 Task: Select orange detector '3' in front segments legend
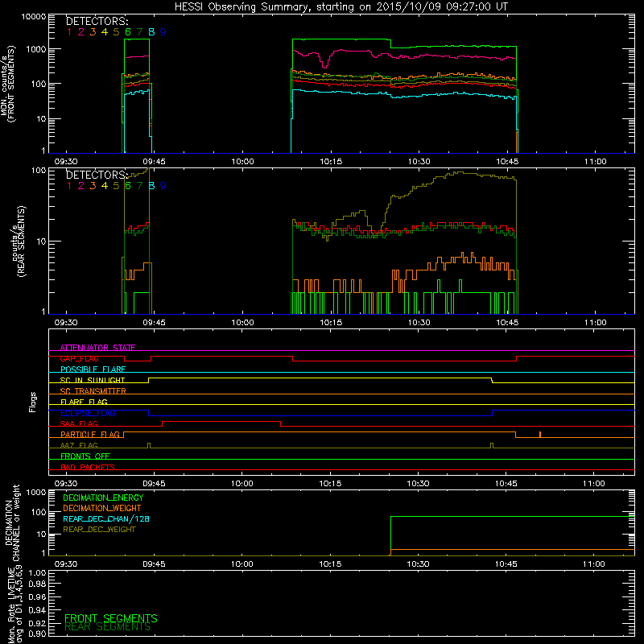tap(93, 32)
